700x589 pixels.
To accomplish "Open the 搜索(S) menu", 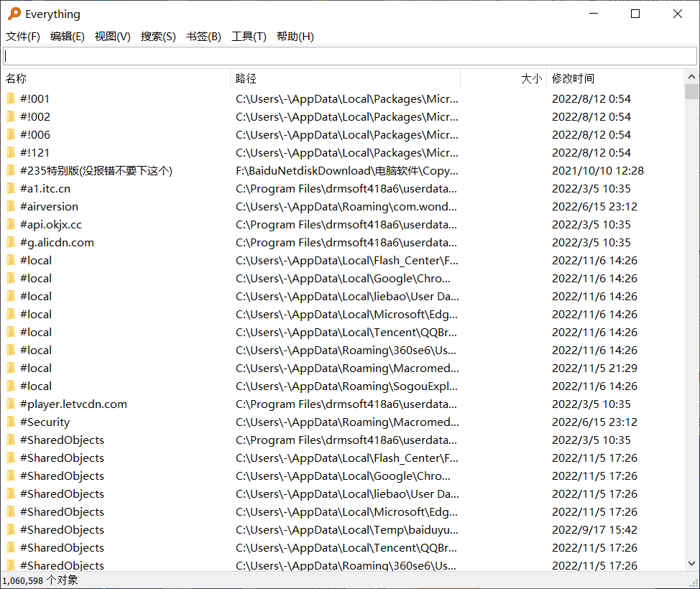I will click(158, 37).
